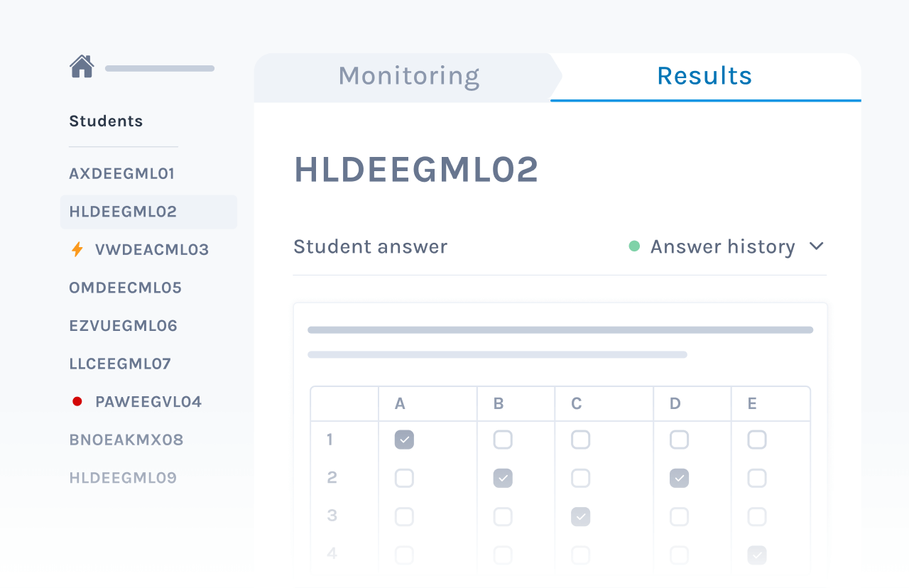Switch to the Monitoring tab
Screen dimensions: 909x588
click(408, 76)
